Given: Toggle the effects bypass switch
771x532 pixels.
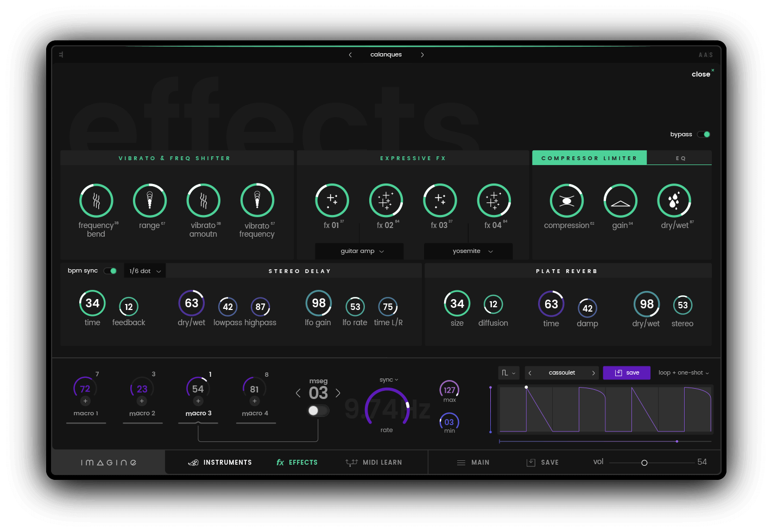Looking at the screenshot, I should [704, 135].
